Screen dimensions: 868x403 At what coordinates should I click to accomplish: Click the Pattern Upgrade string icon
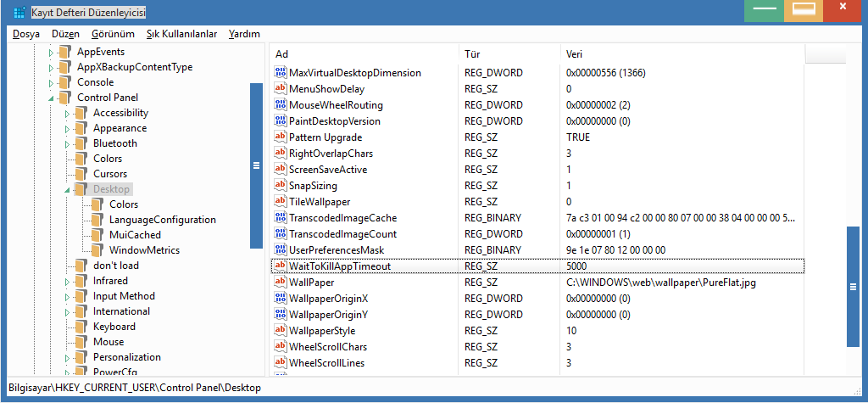click(281, 137)
